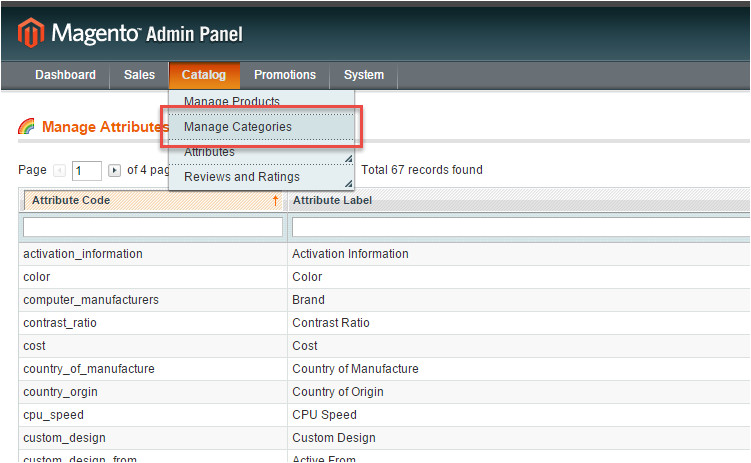Sort by the Attribute Label column header
This screenshot has height=463, width=751.
pyautogui.click(x=332, y=201)
